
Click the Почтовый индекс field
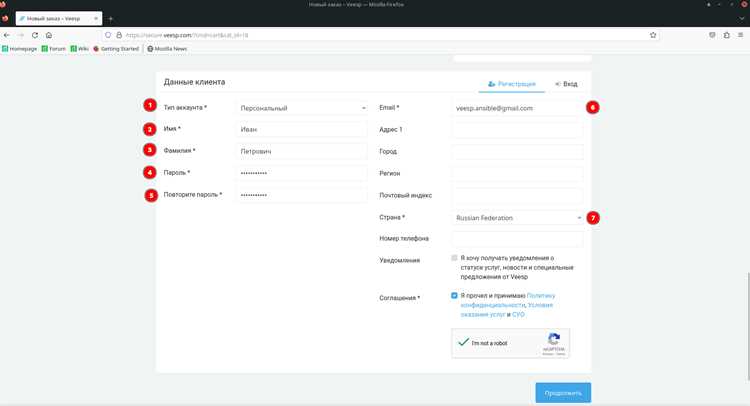[517, 196]
